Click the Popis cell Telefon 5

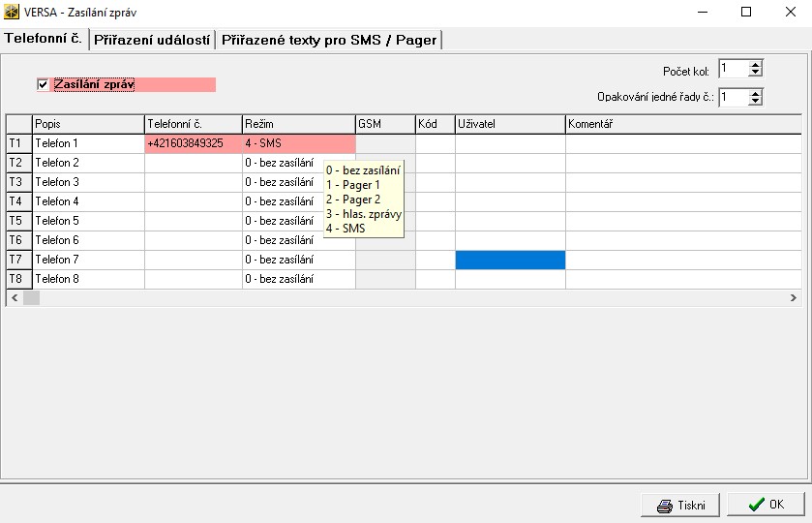(x=88, y=221)
